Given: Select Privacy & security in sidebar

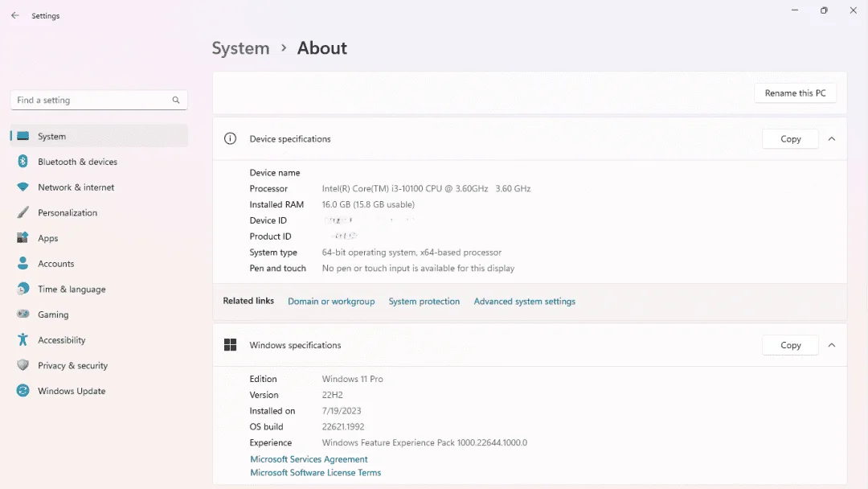Looking at the screenshot, I should [x=99, y=365].
